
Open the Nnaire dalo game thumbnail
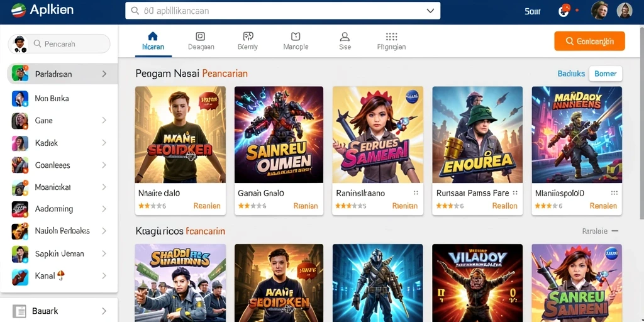[x=180, y=135]
